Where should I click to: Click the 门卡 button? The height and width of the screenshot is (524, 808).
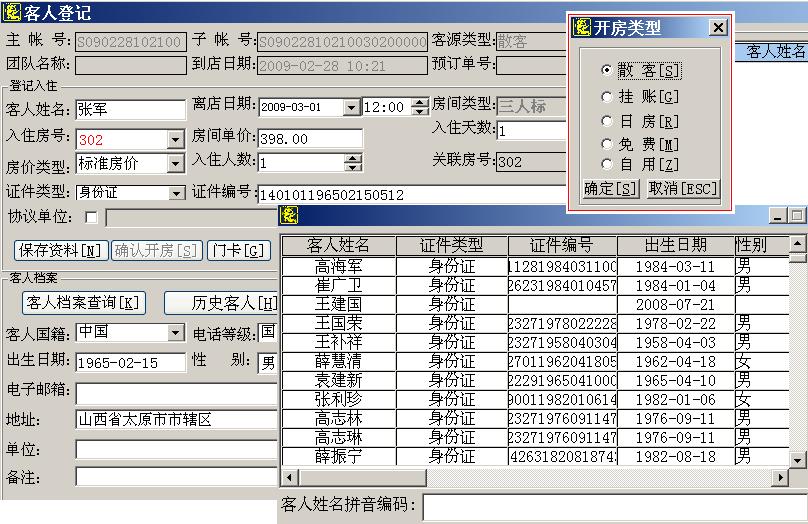click(x=238, y=250)
